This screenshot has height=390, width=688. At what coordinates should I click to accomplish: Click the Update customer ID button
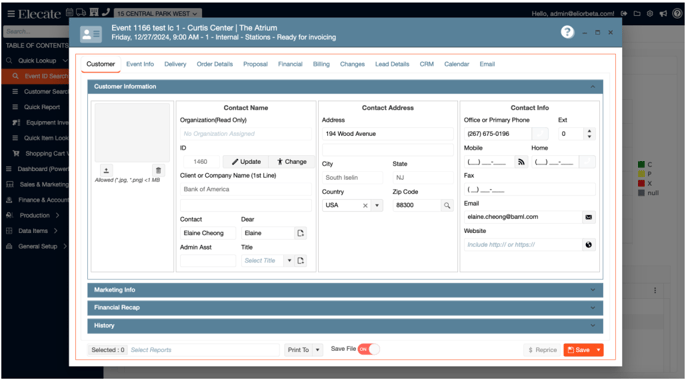click(x=246, y=162)
